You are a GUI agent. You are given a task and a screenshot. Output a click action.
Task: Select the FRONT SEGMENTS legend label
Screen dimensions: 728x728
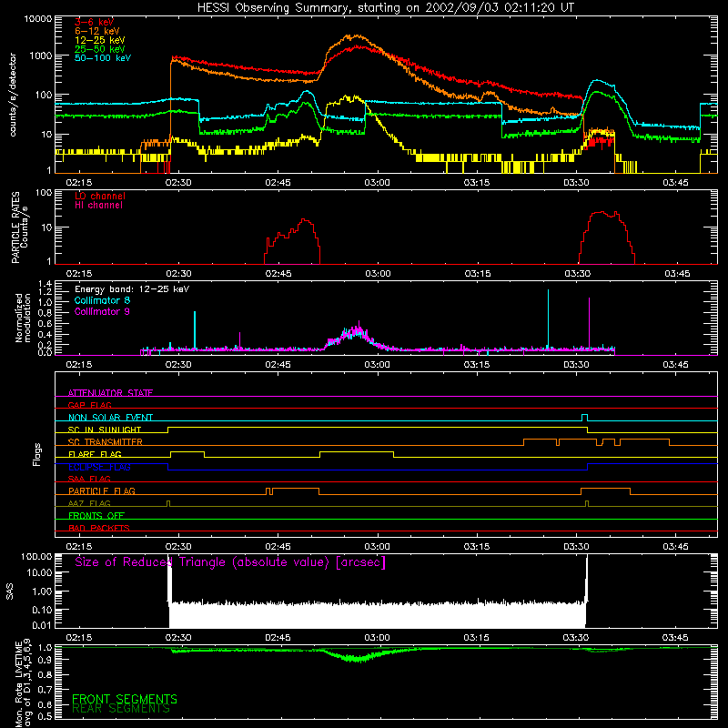[125, 699]
